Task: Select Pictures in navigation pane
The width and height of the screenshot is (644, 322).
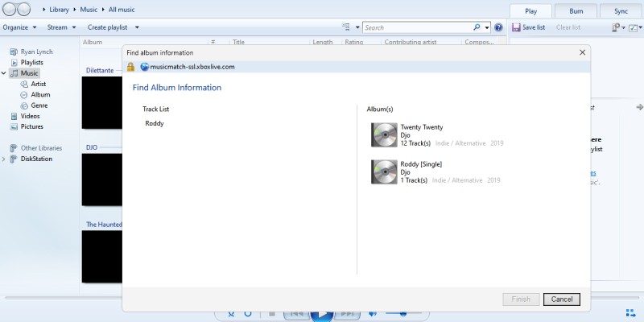Action: point(31,126)
